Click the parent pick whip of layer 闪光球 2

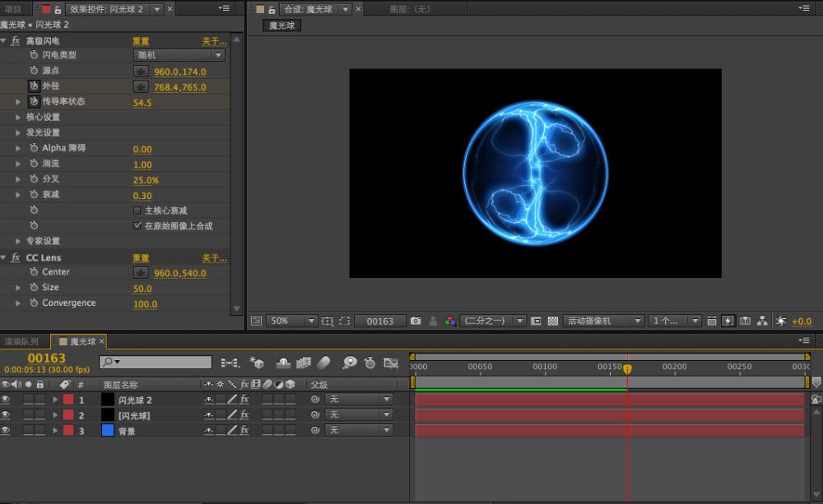pos(315,400)
